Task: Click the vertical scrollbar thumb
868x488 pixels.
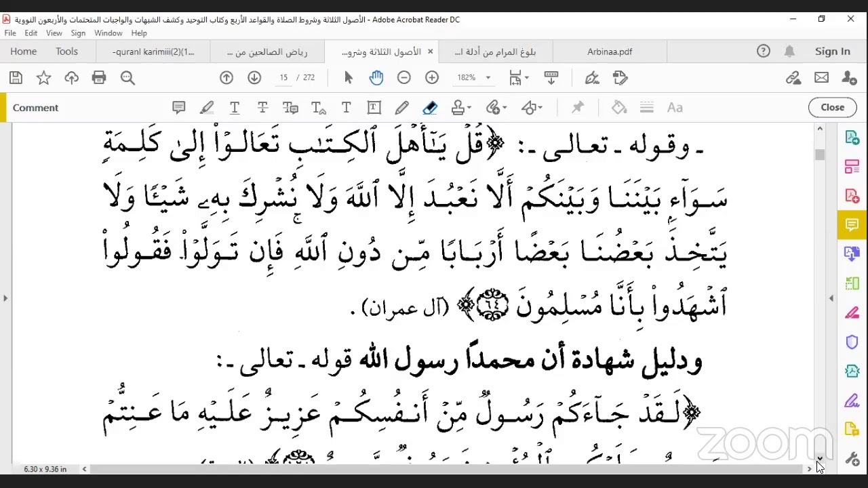Action: coord(820,155)
